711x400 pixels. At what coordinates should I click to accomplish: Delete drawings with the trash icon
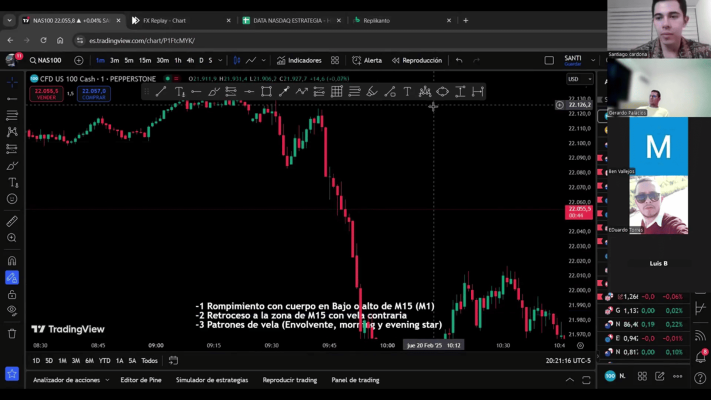[12, 334]
